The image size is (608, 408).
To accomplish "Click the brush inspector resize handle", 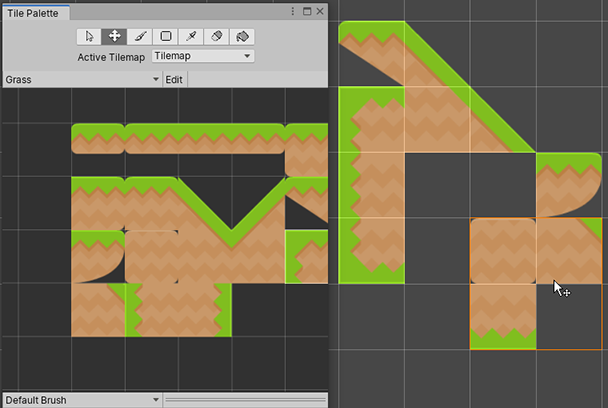I will pyautogui.click(x=245, y=400).
